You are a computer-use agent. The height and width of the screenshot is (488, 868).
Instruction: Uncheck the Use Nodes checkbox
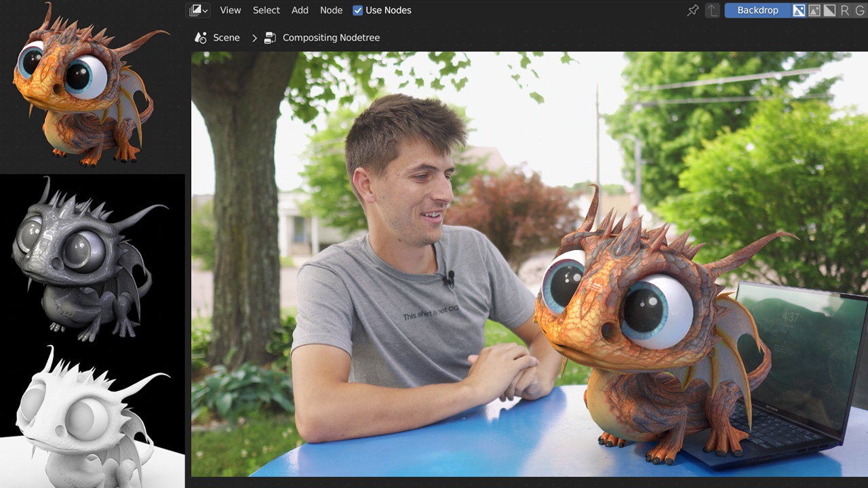(358, 10)
